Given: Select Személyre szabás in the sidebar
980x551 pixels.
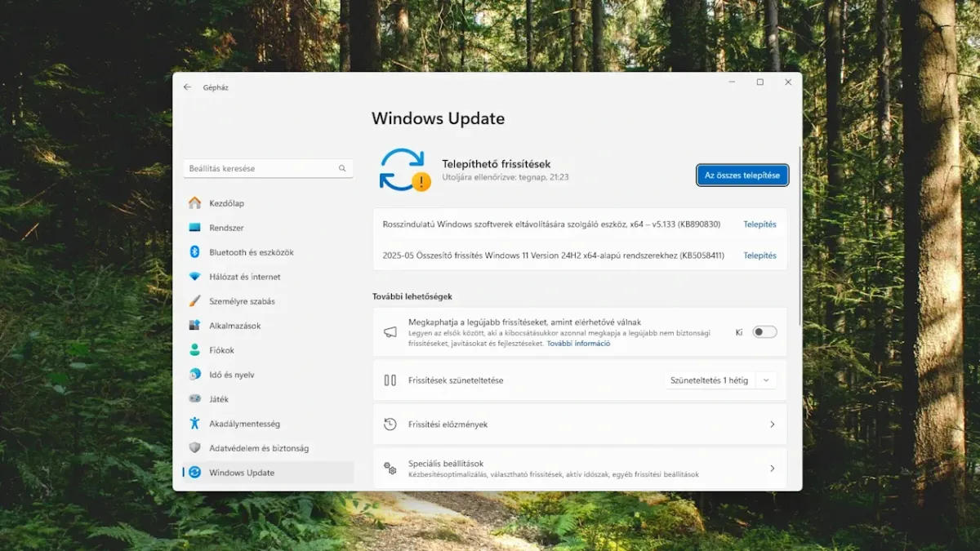Looking at the screenshot, I should pyautogui.click(x=268, y=301).
